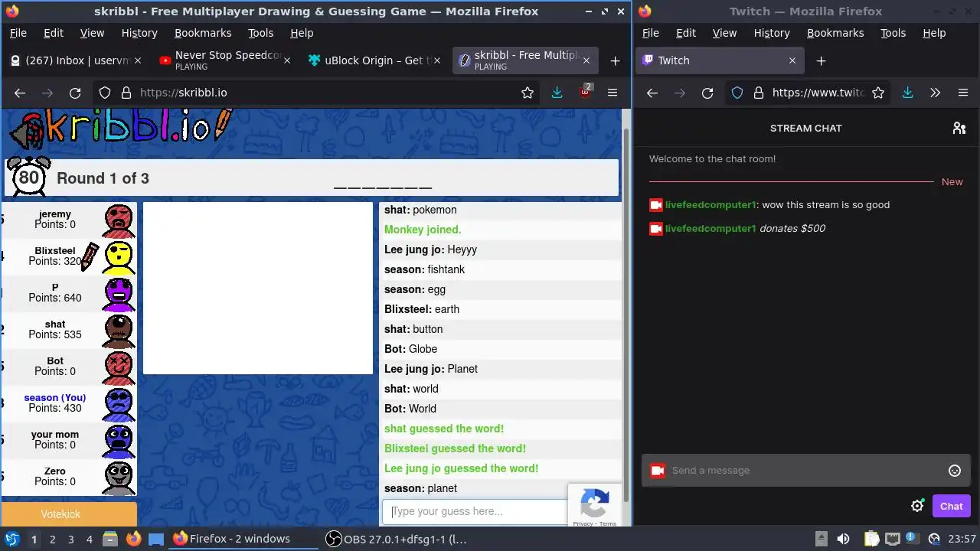Bookmark the Twitch page with star icon

point(878,93)
